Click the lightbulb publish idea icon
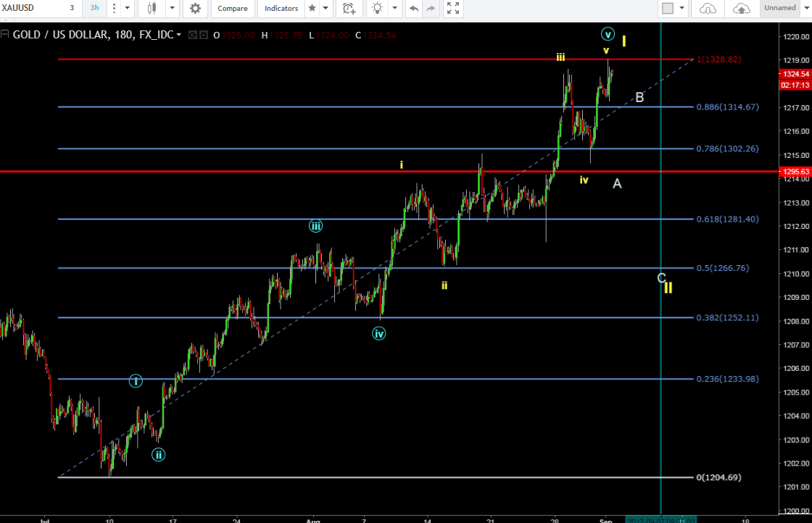 pyautogui.click(x=377, y=8)
